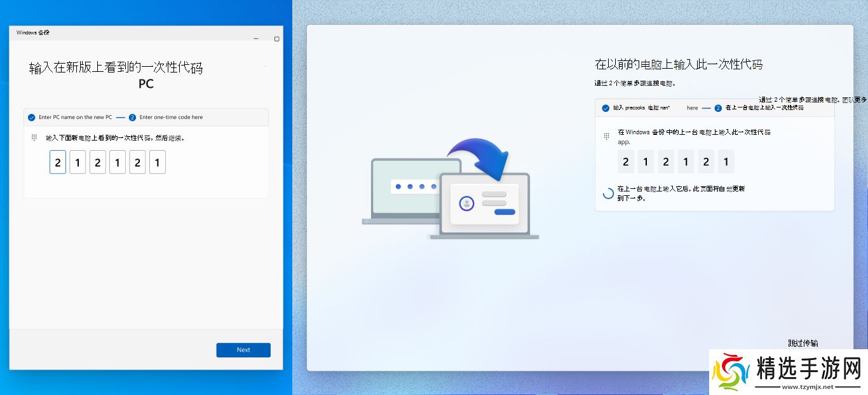This screenshot has width=868, height=395.
Task: Click the checkmark icon on the new PC setup page
Action: click(606, 108)
